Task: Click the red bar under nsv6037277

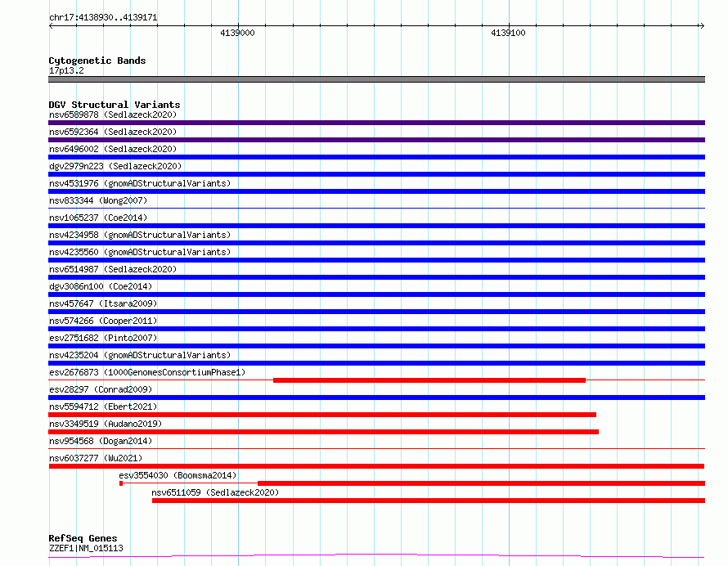Action: (376, 466)
